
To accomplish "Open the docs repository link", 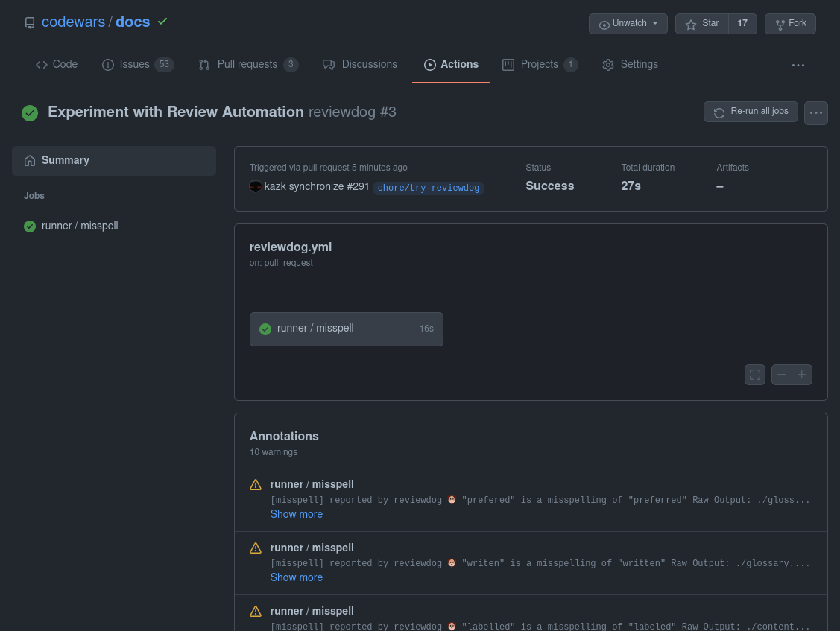I will tap(133, 22).
